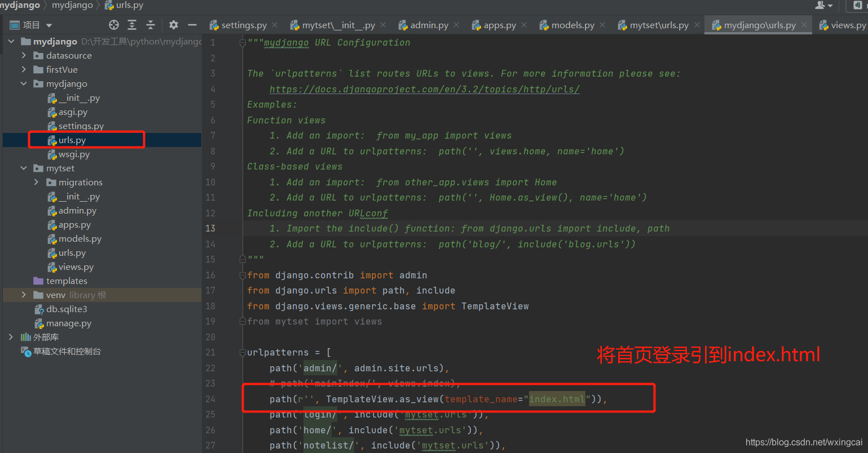Screen dimensions: 868x453
Task: Select the locate file crosshair icon
Action: (113, 25)
